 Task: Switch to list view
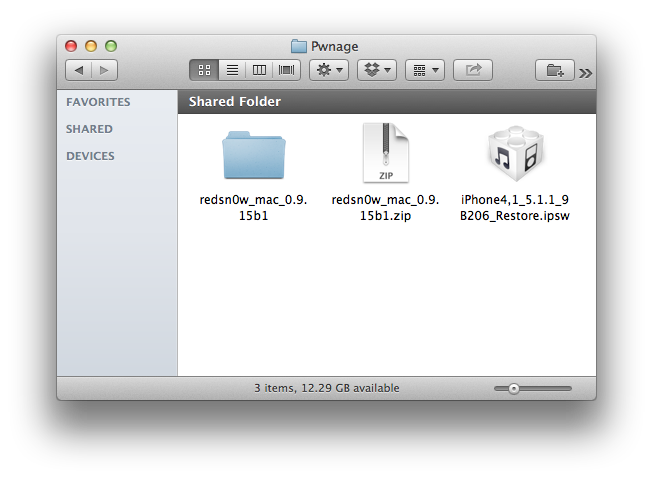pos(232,70)
